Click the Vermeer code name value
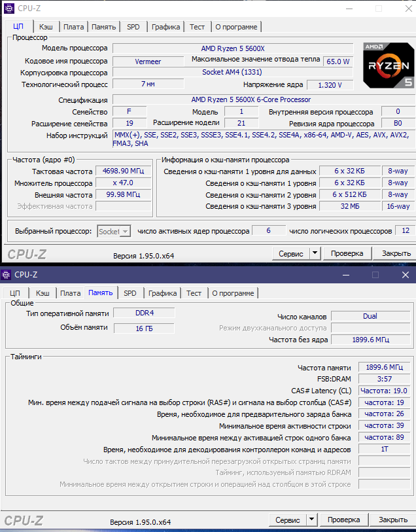Image resolution: width=416 pixels, height=532 pixels. point(148,62)
